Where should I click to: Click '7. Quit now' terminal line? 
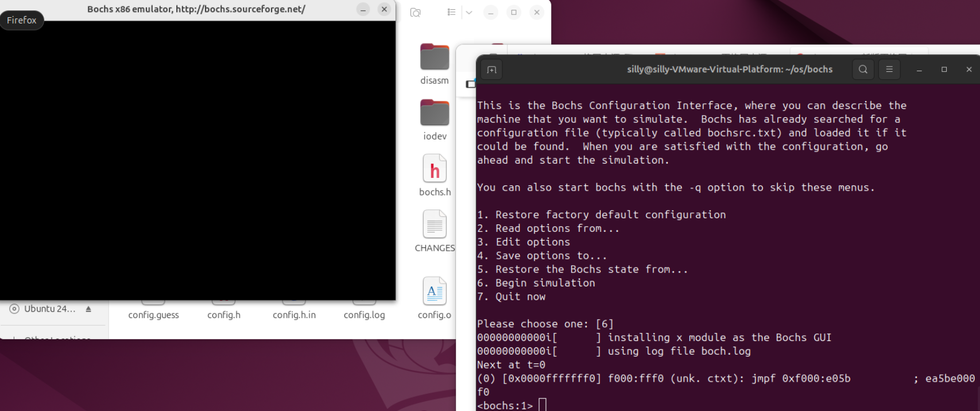tap(511, 297)
